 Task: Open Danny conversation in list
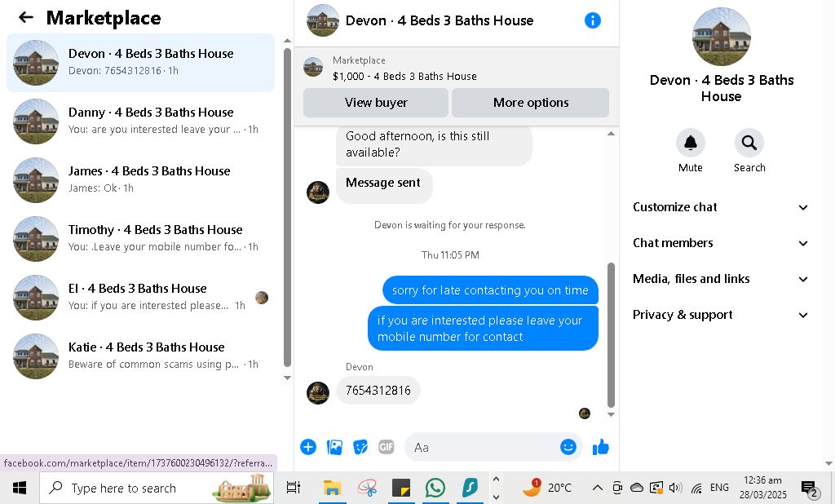[140, 122]
